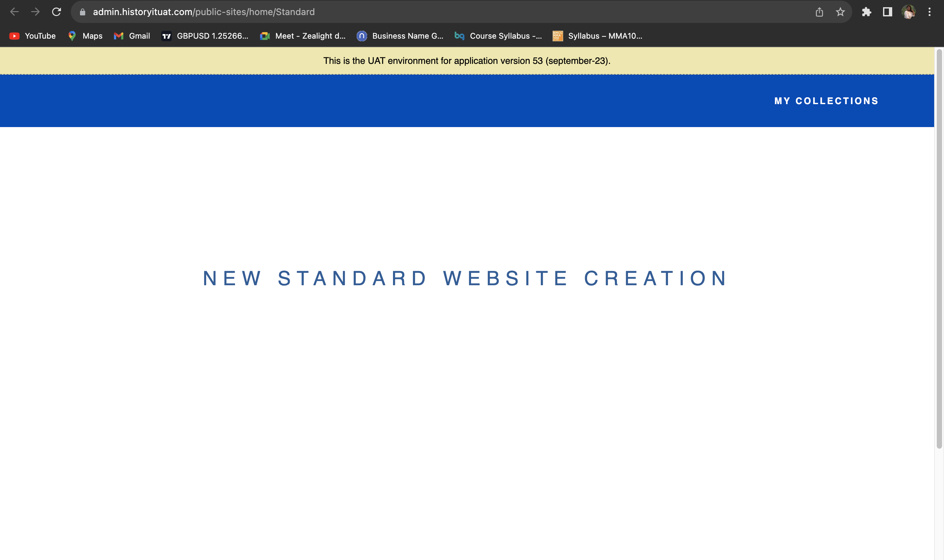Open the Gmail bookmark
Screen dimensions: 944x560
pos(132,36)
